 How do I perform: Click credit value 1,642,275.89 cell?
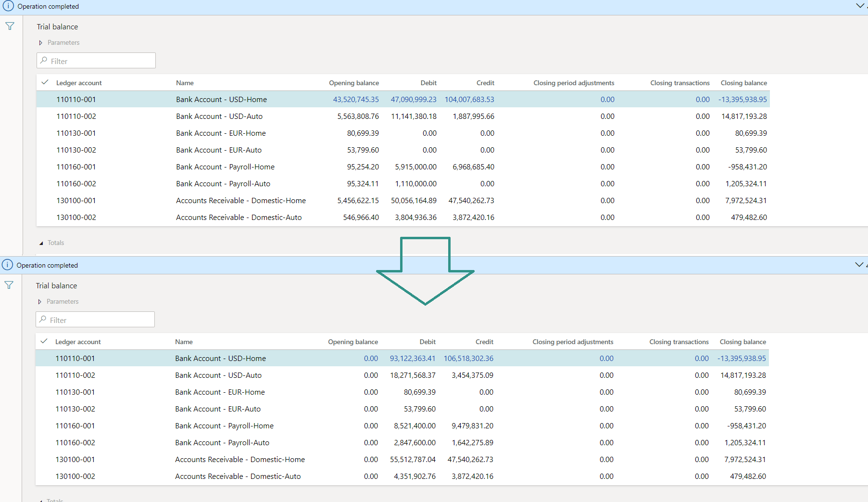click(x=472, y=442)
